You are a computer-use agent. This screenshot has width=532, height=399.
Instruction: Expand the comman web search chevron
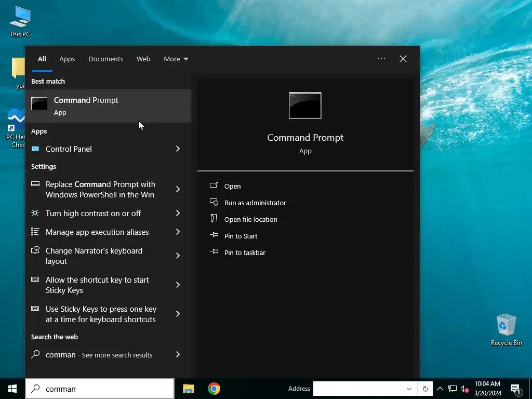point(178,354)
